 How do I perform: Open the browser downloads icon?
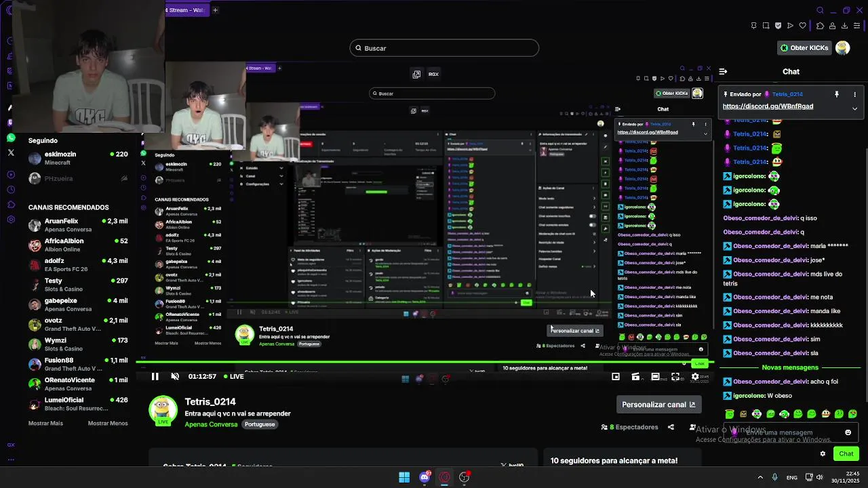coord(844,26)
